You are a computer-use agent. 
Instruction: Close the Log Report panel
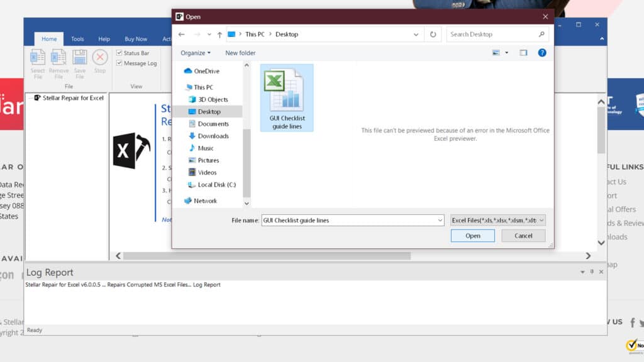click(601, 271)
